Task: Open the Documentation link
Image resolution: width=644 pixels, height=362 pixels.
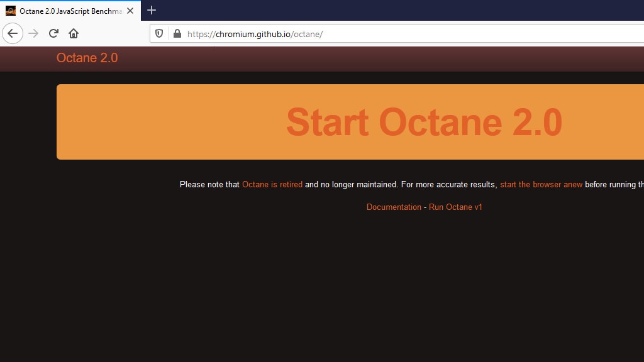Action: [x=394, y=207]
